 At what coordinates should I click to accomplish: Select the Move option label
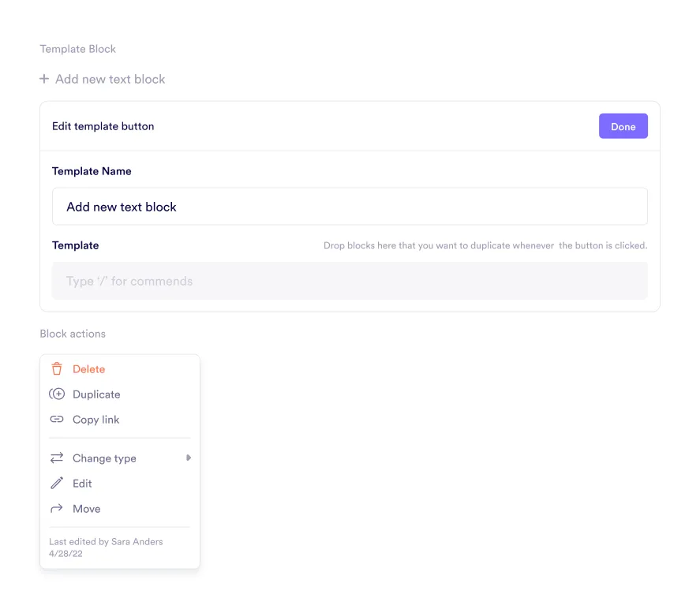[x=87, y=509]
